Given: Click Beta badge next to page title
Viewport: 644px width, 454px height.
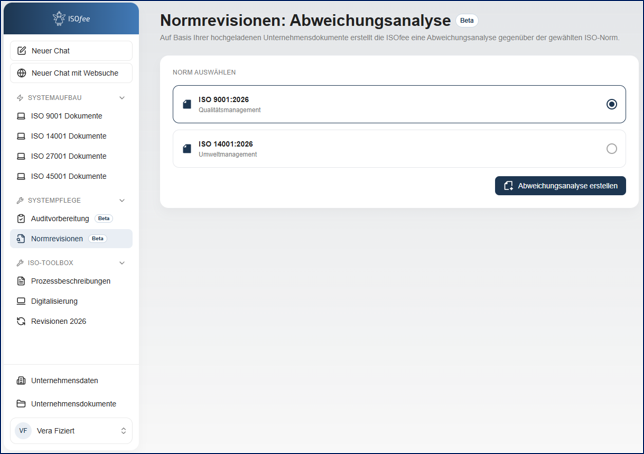Looking at the screenshot, I should [x=467, y=21].
